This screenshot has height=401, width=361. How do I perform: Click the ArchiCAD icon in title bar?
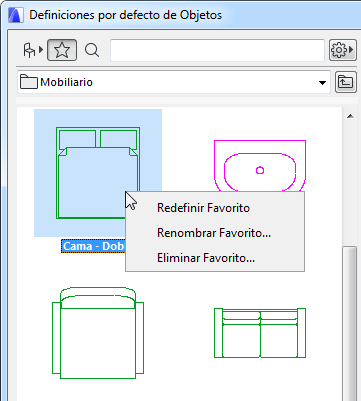coord(16,15)
